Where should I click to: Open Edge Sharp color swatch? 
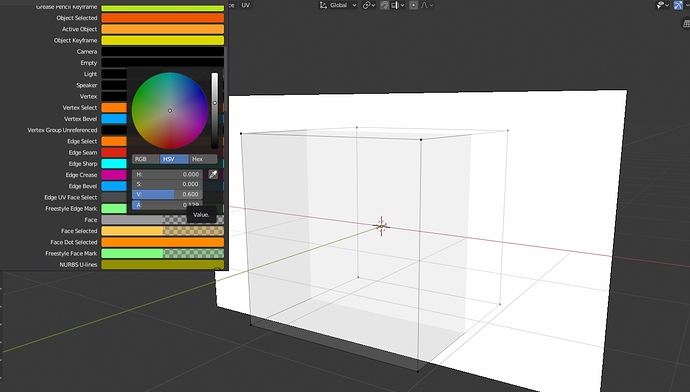pyautogui.click(x=114, y=164)
